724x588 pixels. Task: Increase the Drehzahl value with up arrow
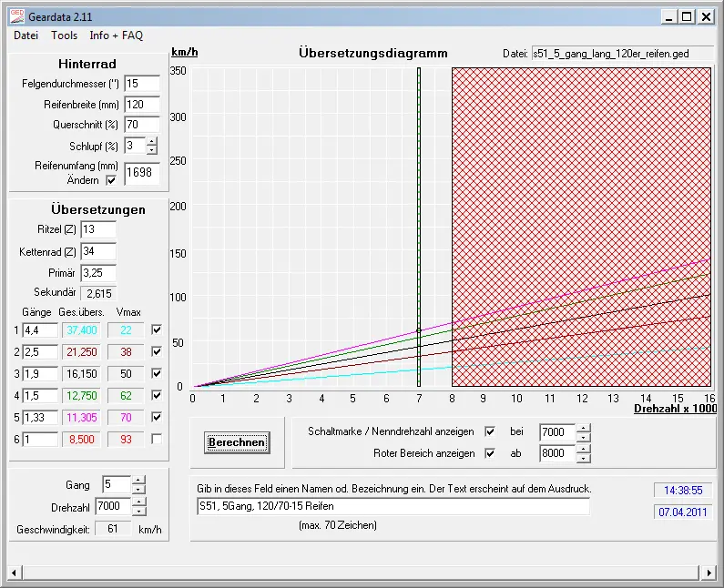[139, 502]
